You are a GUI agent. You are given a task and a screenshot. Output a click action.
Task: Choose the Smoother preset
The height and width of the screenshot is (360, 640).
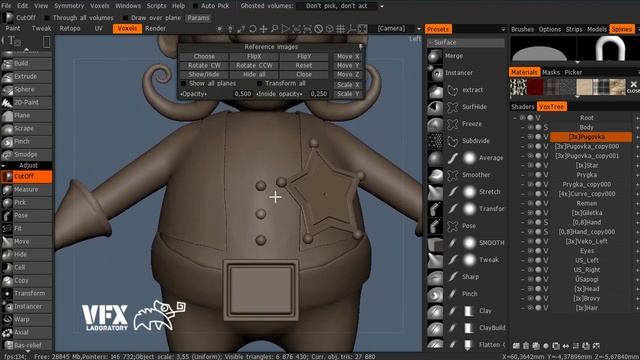[x=476, y=175]
